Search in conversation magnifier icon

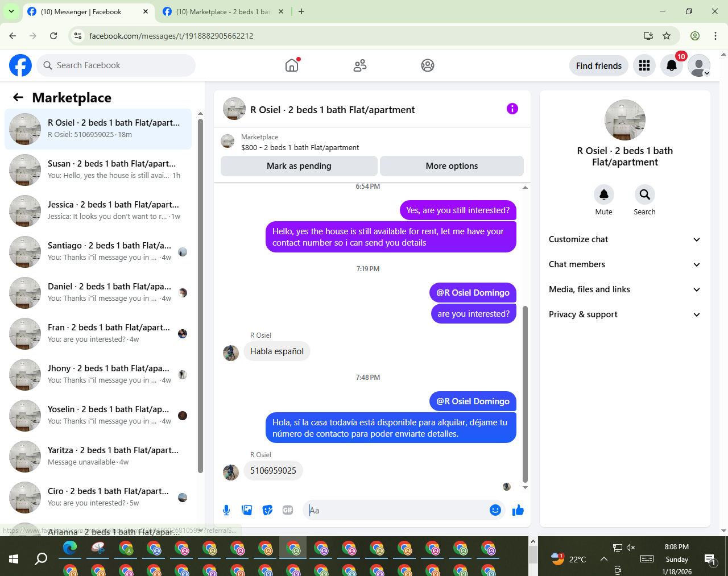pos(644,194)
